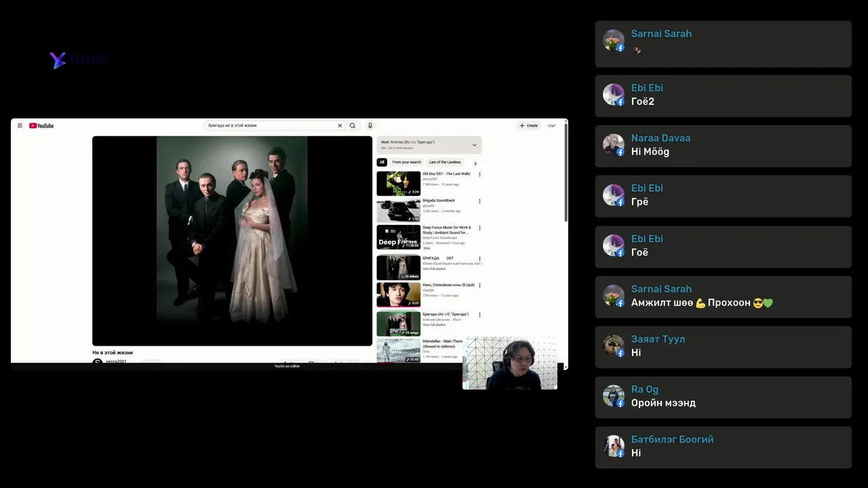
Task: Click the streamer webcam overlay
Action: (510, 363)
